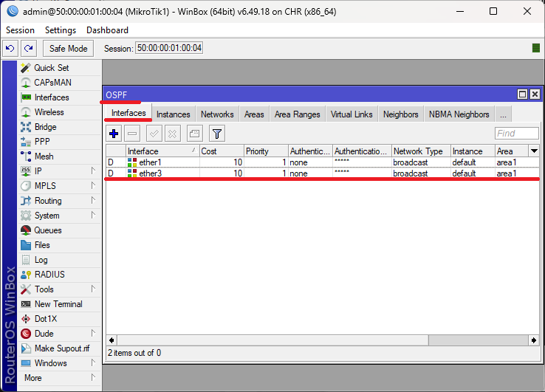This screenshot has height=392, width=545.
Task: Open Interfaces in the sidebar
Action: tap(51, 97)
